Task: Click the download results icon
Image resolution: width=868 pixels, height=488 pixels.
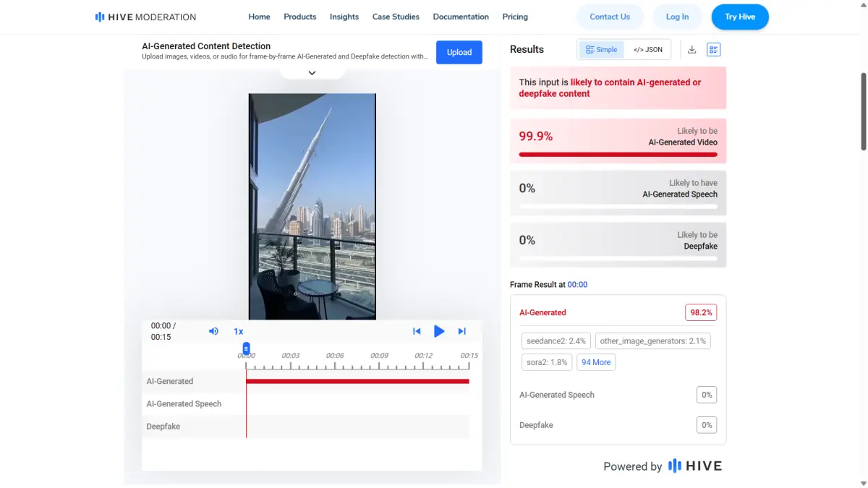Action: coord(692,50)
